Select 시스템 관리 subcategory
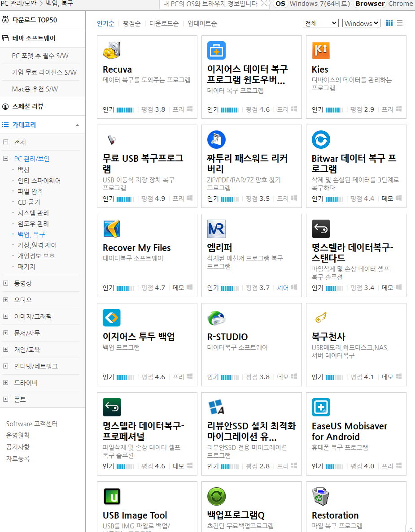Viewport: 415px width, 532px height. click(x=33, y=213)
